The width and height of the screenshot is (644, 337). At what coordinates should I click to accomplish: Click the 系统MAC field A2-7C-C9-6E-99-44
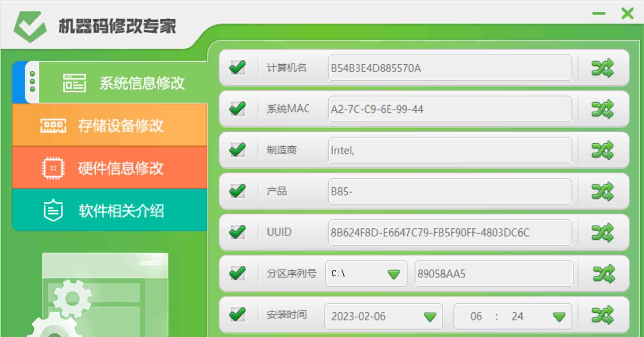point(450,109)
